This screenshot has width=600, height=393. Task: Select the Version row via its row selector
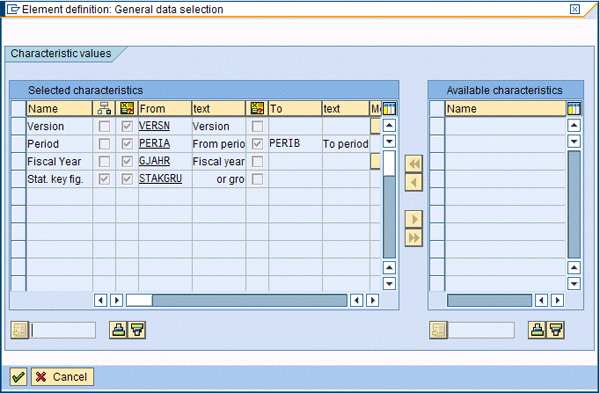click(x=18, y=126)
